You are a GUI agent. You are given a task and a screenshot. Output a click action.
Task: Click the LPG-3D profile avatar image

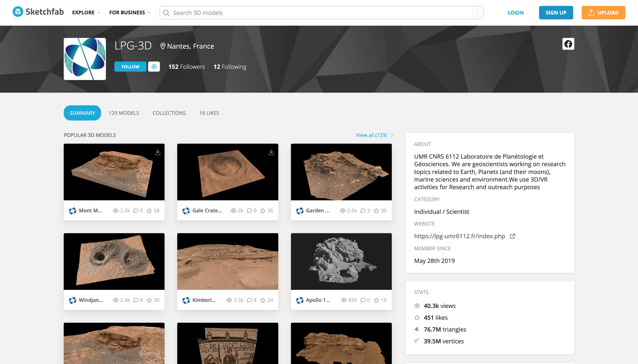(x=85, y=59)
